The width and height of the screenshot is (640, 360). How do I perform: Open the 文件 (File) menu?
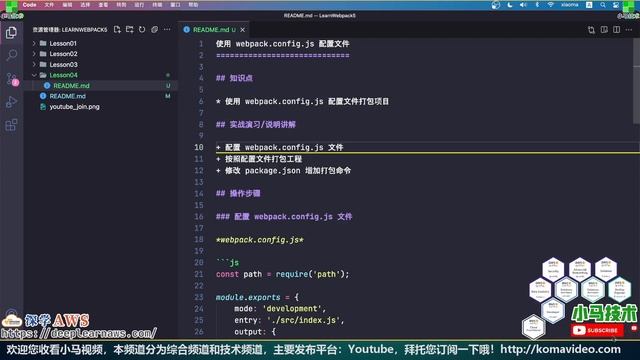[x=49, y=5]
